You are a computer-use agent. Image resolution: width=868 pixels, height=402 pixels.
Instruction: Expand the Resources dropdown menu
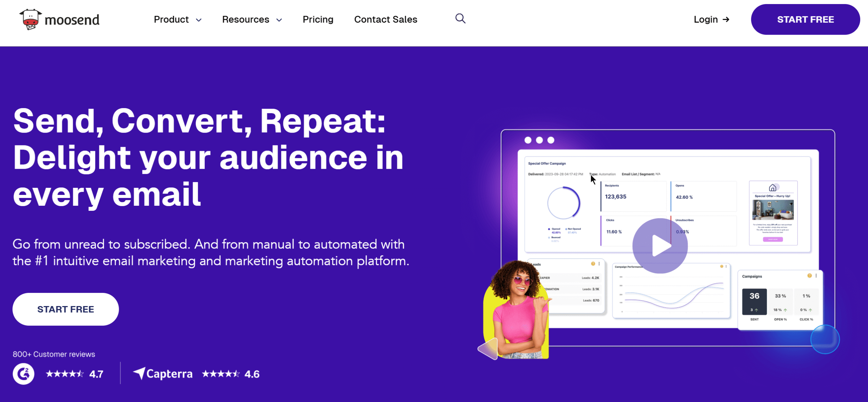click(252, 20)
